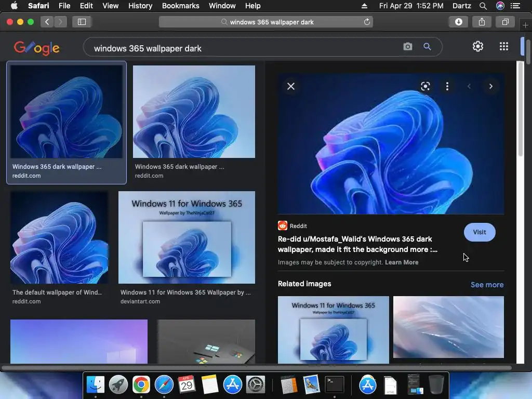Viewport: 532px width, 399px height.
Task: Open Notes from the Dock
Action: click(x=209, y=384)
